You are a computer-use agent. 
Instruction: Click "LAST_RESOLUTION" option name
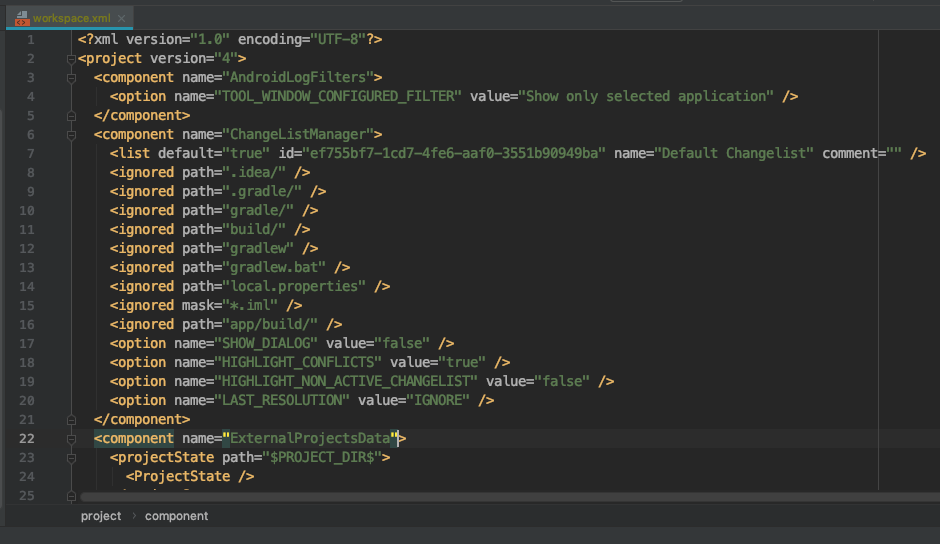pyautogui.click(x=282, y=401)
